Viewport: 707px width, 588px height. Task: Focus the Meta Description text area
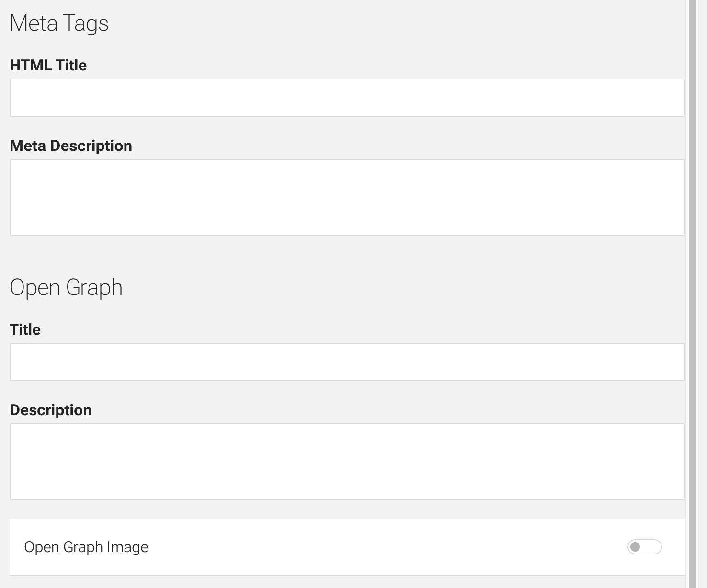(x=347, y=197)
